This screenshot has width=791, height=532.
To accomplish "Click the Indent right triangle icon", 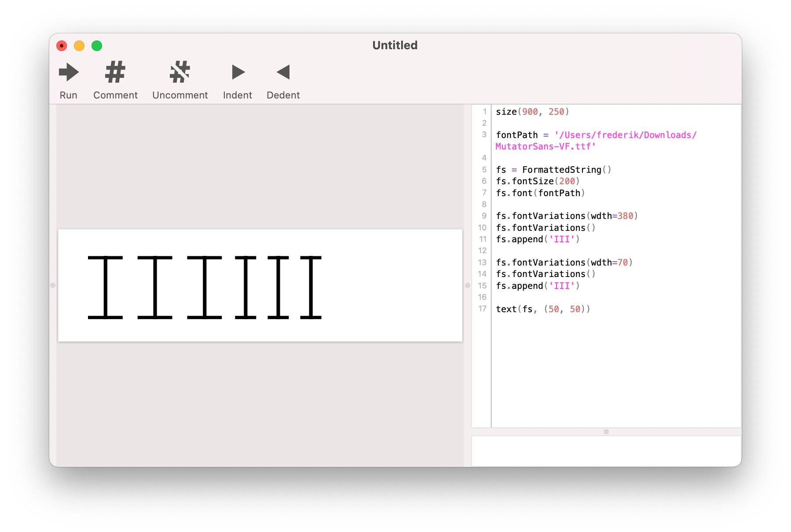I will (x=238, y=72).
